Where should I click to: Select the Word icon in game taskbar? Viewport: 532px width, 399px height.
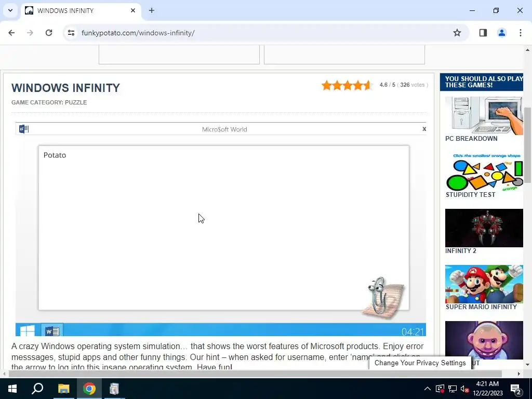[52, 330]
